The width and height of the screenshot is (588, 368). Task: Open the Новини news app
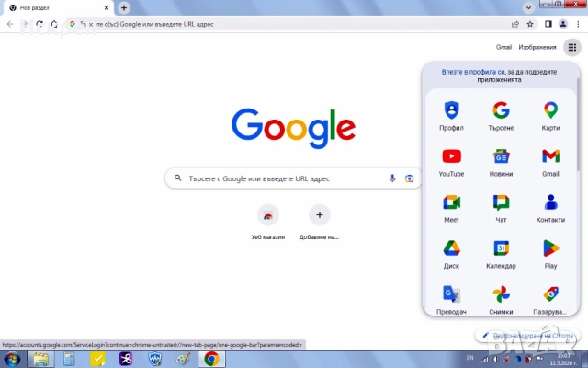pos(501,162)
